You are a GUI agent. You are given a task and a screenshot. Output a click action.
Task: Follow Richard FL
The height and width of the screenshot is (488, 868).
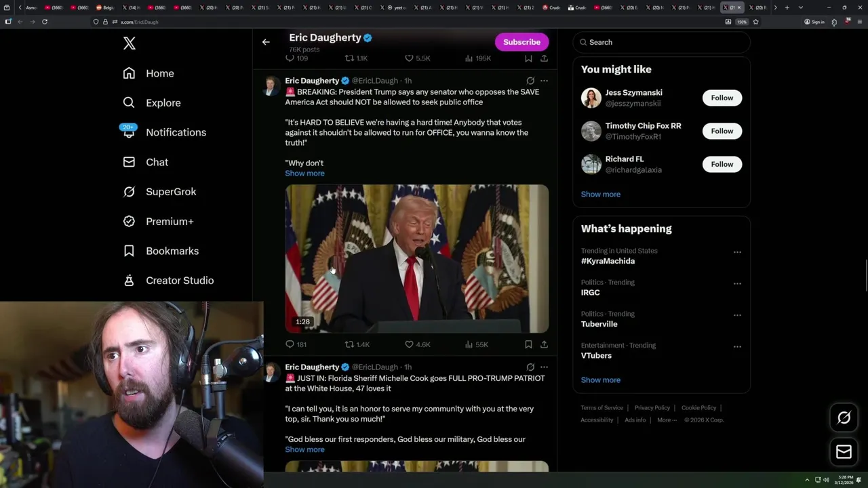722,164
